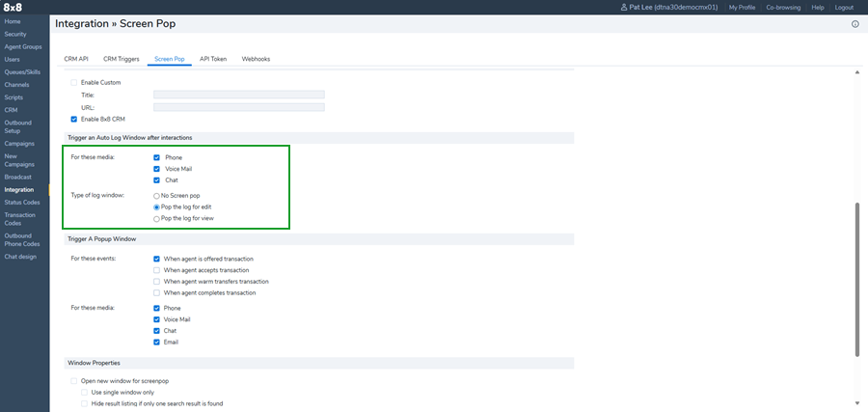Image resolution: width=868 pixels, height=412 pixels.
Task: Enable Open new window for screenpop
Action: click(74, 381)
